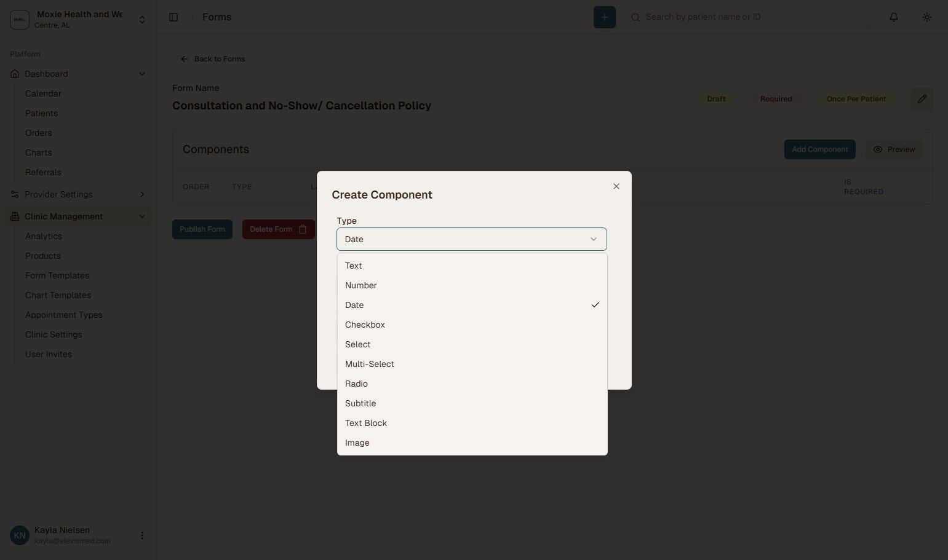Viewport: 948px width, 560px height.
Task: Expand the Provider Settings chevron
Action: (x=142, y=194)
